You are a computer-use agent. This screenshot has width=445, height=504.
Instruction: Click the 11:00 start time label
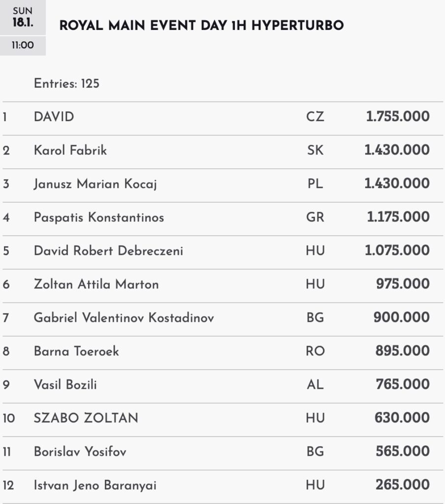pyautogui.click(x=23, y=46)
